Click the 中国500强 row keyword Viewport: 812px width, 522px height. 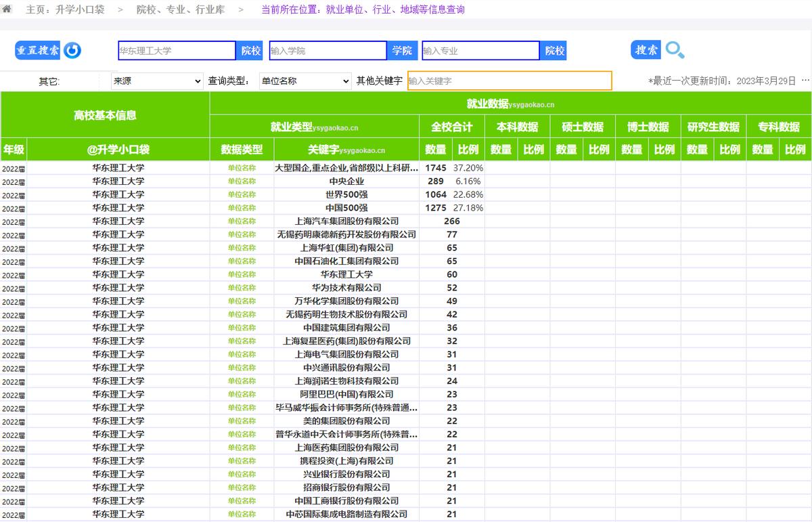(346, 208)
